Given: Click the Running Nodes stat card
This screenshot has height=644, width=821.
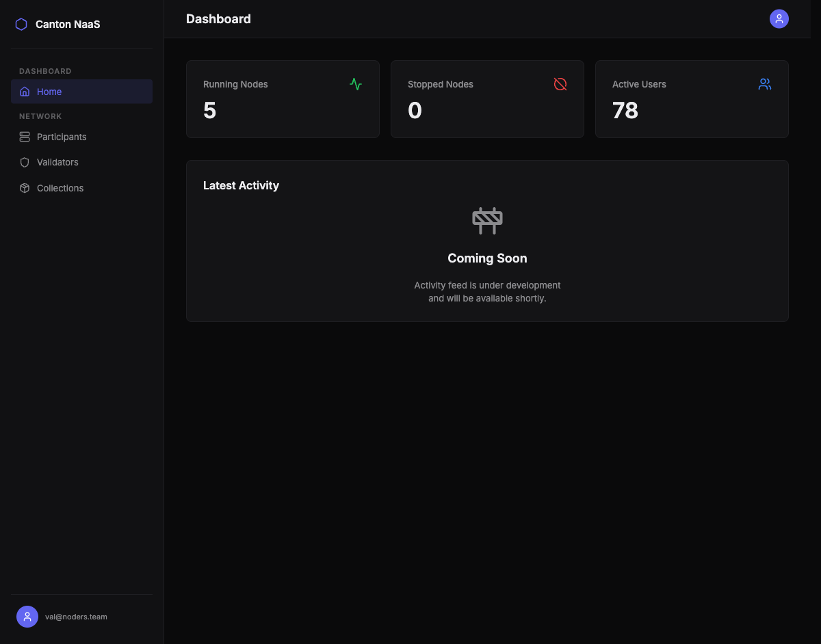Looking at the screenshot, I should [283, 99].
